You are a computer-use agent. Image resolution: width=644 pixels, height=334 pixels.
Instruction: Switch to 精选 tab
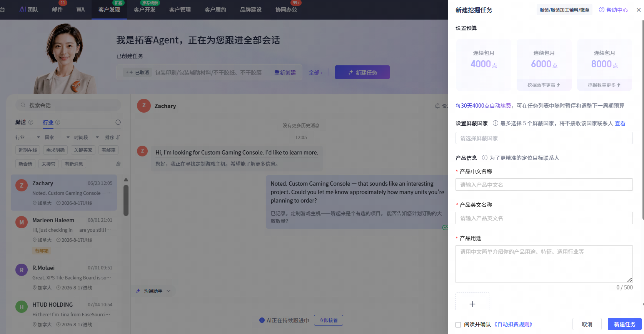coord(20,122)
